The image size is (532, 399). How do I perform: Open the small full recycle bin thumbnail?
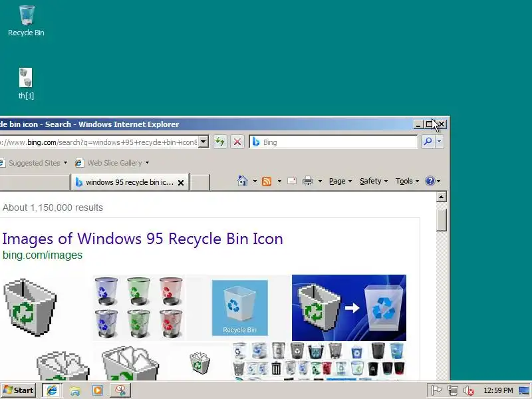pyautogui.click(x=199, y=362)
